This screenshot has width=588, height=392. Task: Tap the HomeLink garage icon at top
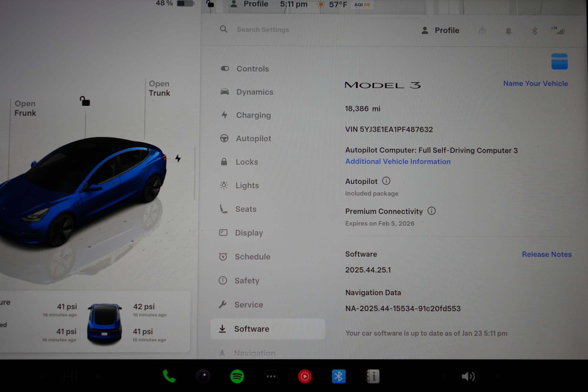tap(482, 31)
